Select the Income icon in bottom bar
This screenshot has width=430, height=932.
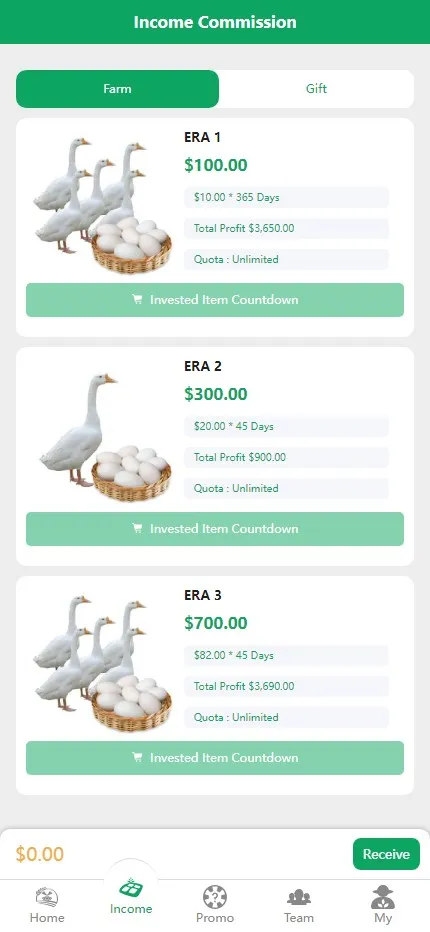point(131,889)
